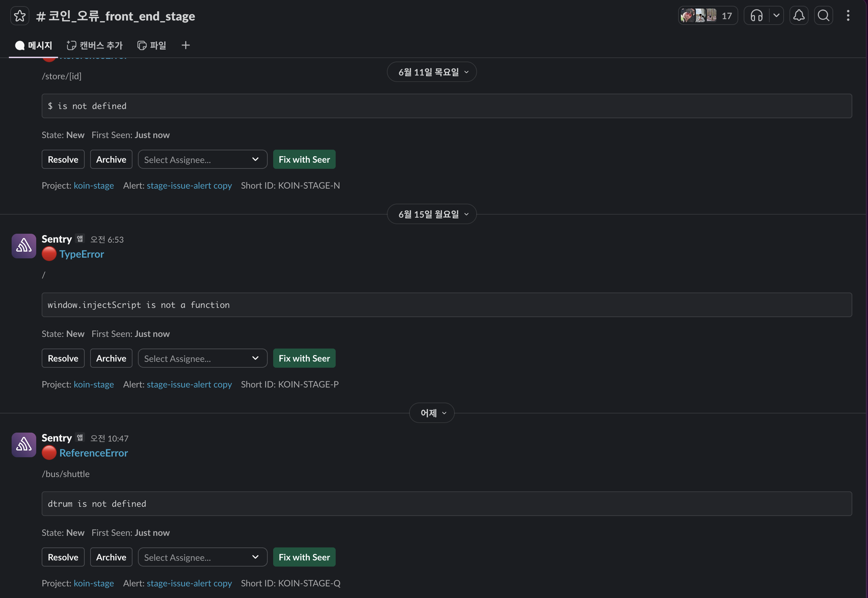Open notification bell settings
This screenshot has width=868, height=598.
pos(799,16)
